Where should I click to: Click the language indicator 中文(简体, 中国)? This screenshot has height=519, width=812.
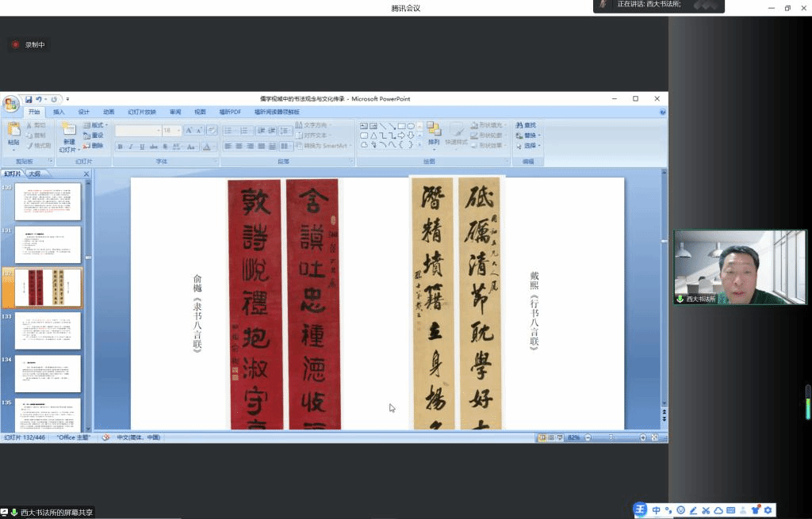[x=138, y=437]
